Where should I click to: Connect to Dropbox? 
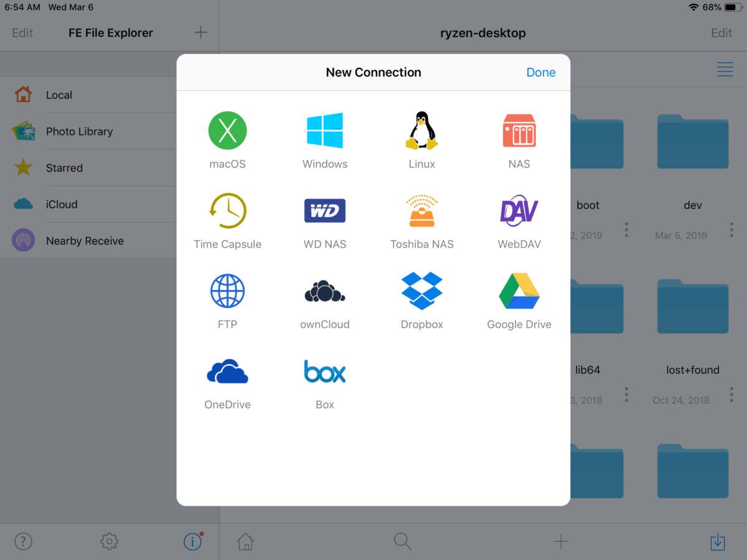422,301
